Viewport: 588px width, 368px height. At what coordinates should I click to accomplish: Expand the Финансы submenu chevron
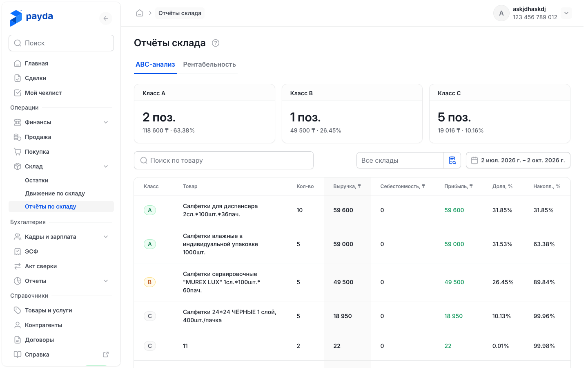106,122
